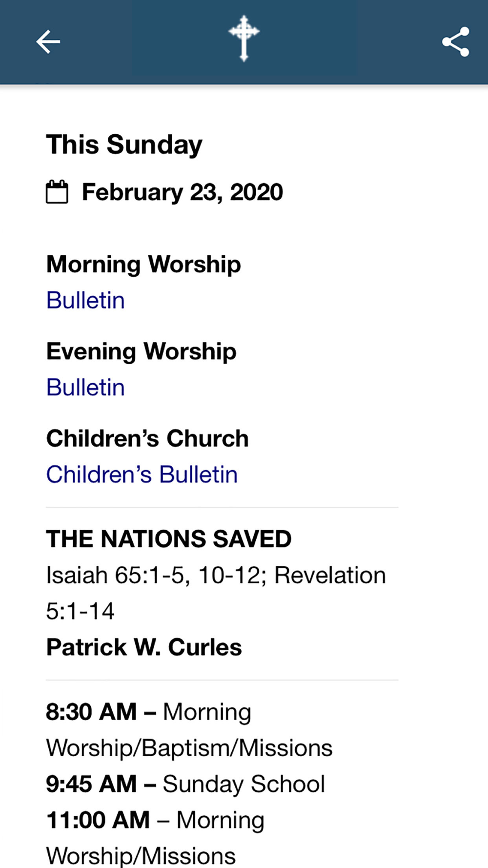Screen dimensions: 488x868
Task: Select the This Sunday heading
Action: click(124, 145)
